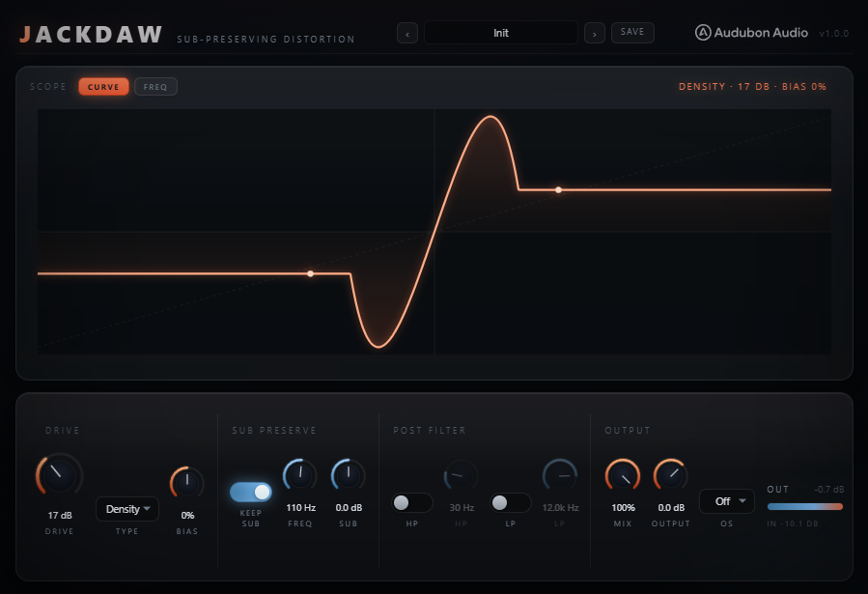The width and height of the screenshot is (868, 594).
Task: Click the Audubon Audio logo icon
Action: (x=703, y=33)
